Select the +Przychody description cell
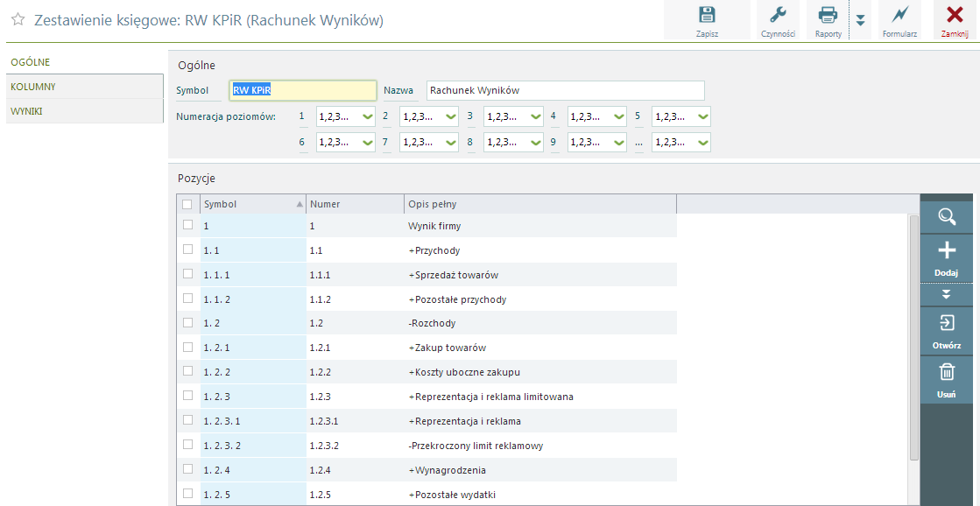The width and height of the screenshot is (980, 506). point(540,250)
